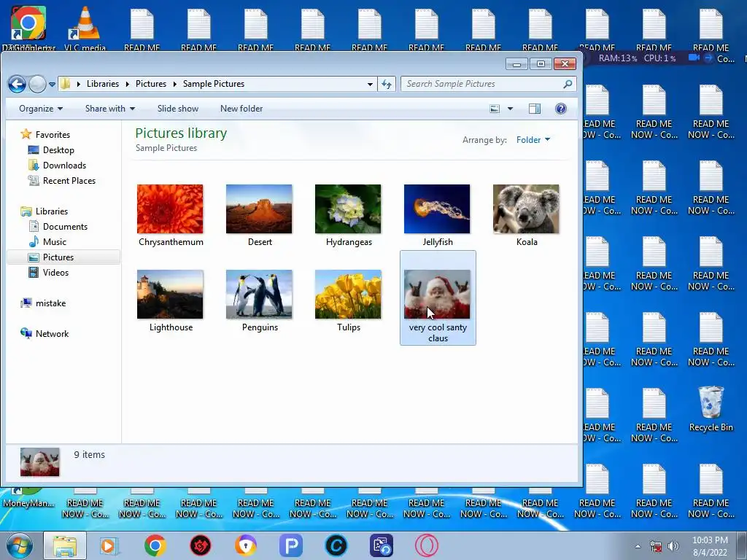Image resolution: width=747 pixels, height=560 pixels.
Task: Click the magnifier search icon
Action: point(568,84)
